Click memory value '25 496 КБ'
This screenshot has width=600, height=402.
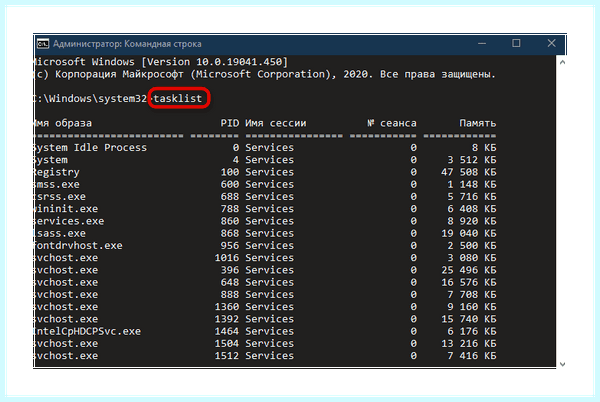pyautogui.click(x=468, y=270)
